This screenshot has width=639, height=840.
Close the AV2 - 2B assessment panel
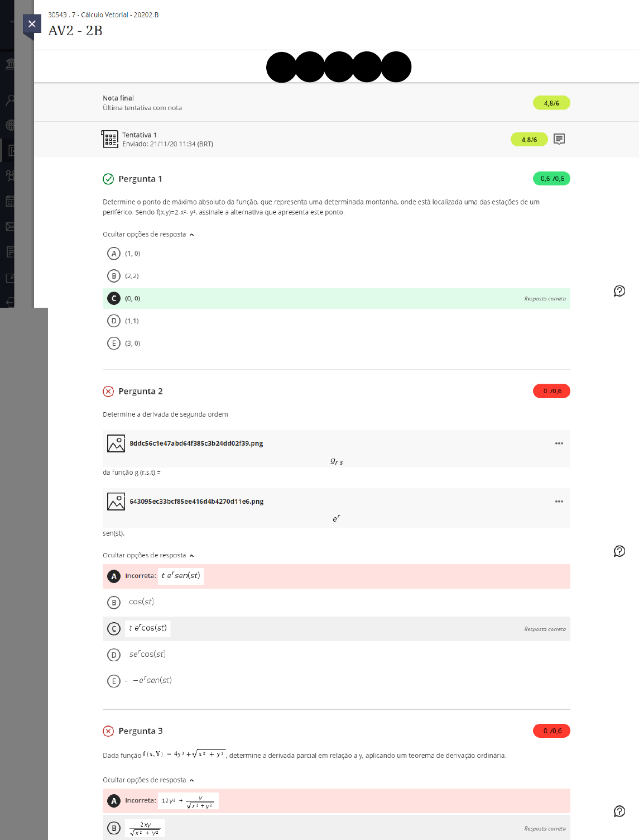pyautogui.click(x=32, y=24)
